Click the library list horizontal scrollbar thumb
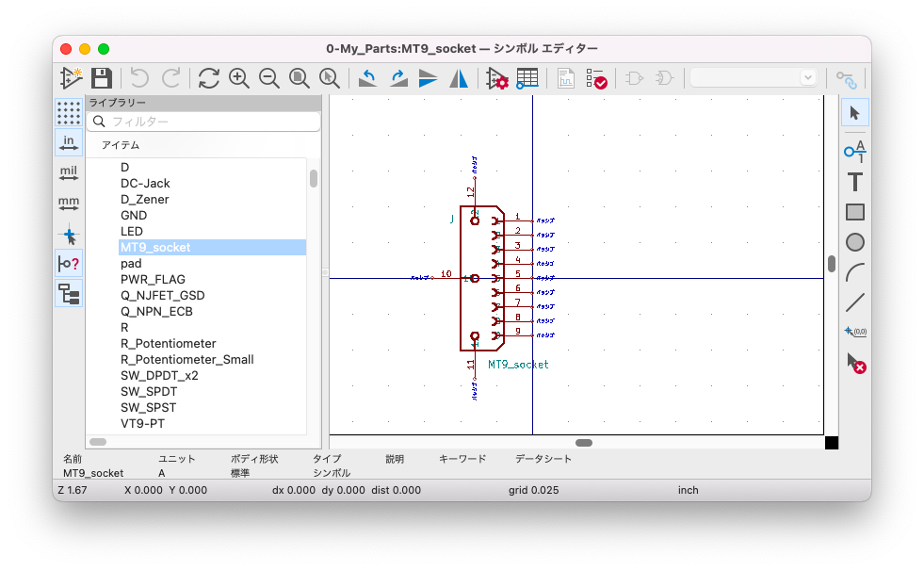 pyautogui.click(x=98, y=442)
